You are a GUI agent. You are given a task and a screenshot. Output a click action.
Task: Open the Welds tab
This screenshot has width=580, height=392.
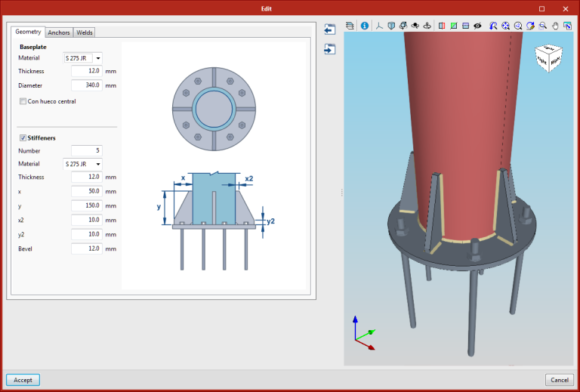(x=85, y=32)
